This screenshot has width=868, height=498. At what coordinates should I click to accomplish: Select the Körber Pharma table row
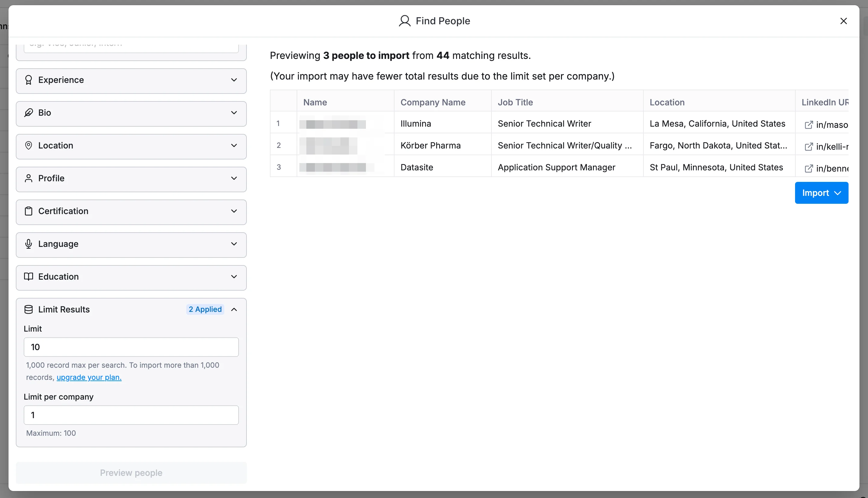pyautogui.click(x=430, y=145)
